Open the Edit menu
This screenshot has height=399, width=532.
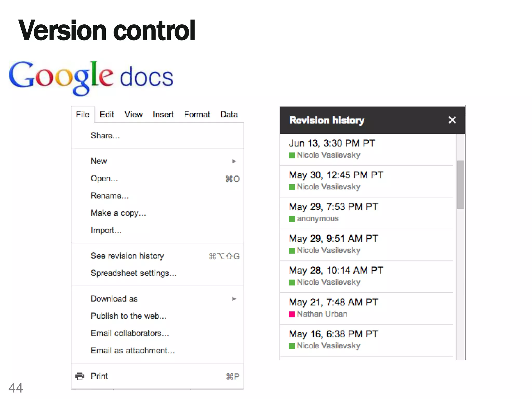click(x=107, y=115)
